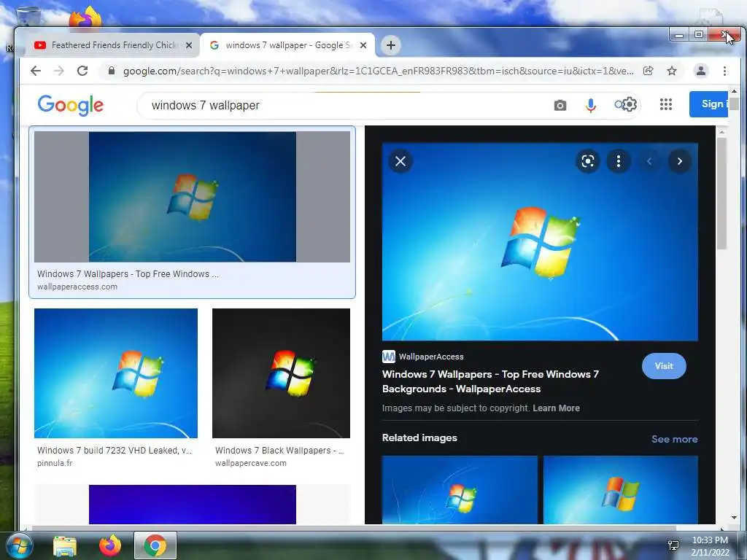Open the Windows 7 Black Wallpapers thumbnail
Image resolution: width=747 pixels, height=560 pixels.
281,373
